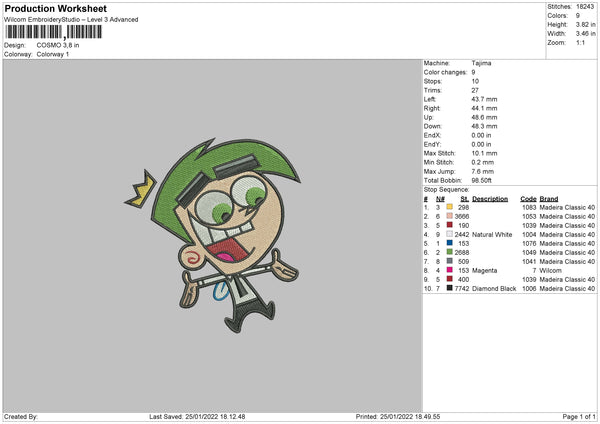Select the Stops value 10

(475, 81)
